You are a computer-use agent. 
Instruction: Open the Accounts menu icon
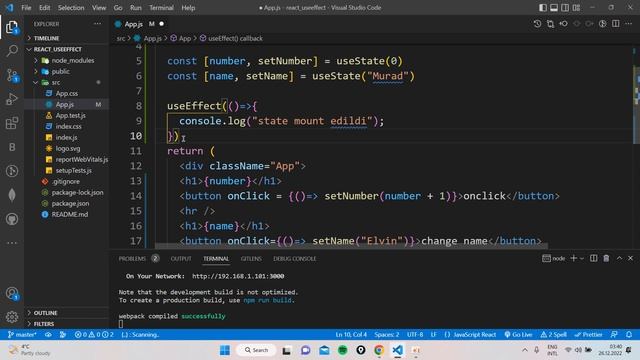[x=12, y=293]
